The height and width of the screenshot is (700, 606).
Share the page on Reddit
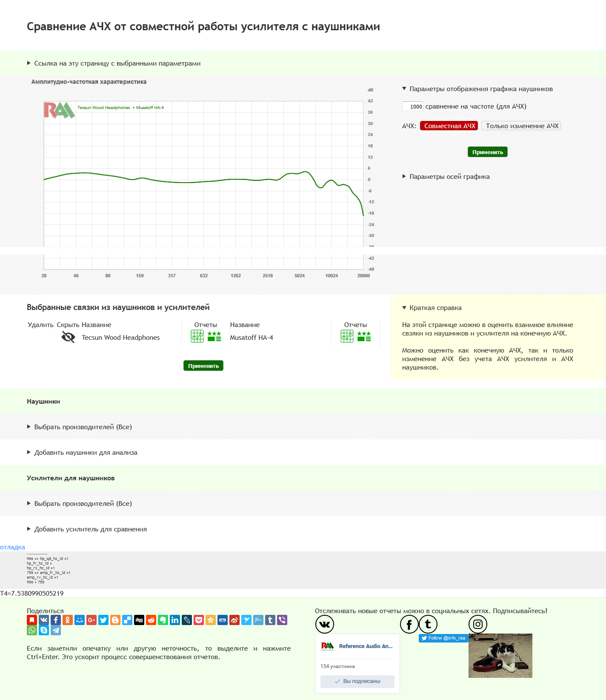tap(151, 620)
